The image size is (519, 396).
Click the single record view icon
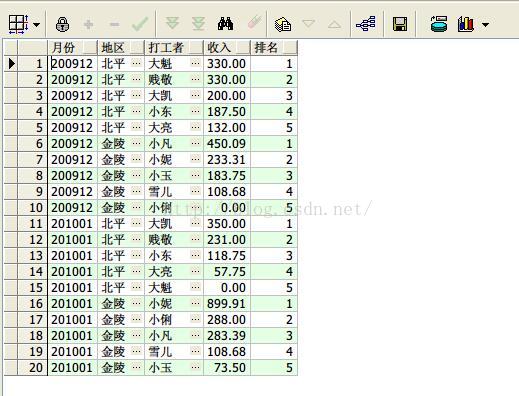[283, 24]
